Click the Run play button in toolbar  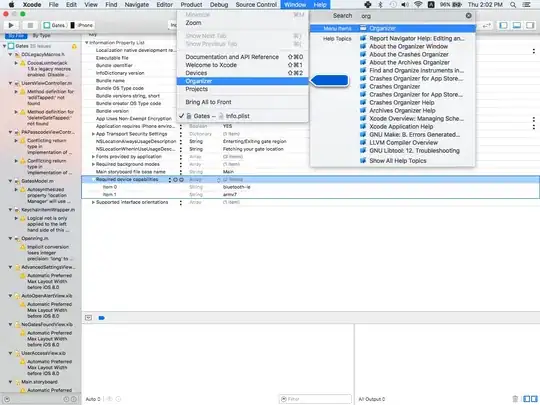pos(11,25)
